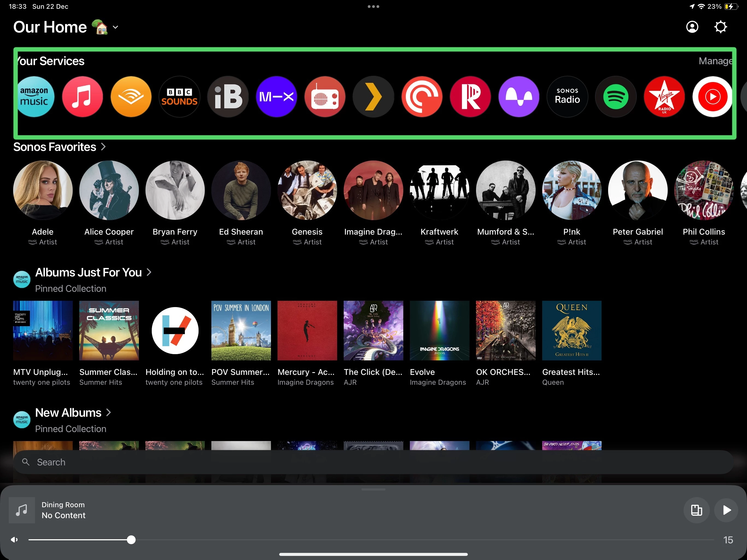
Task: Open the Audible service icon
Action: (131, 97)
